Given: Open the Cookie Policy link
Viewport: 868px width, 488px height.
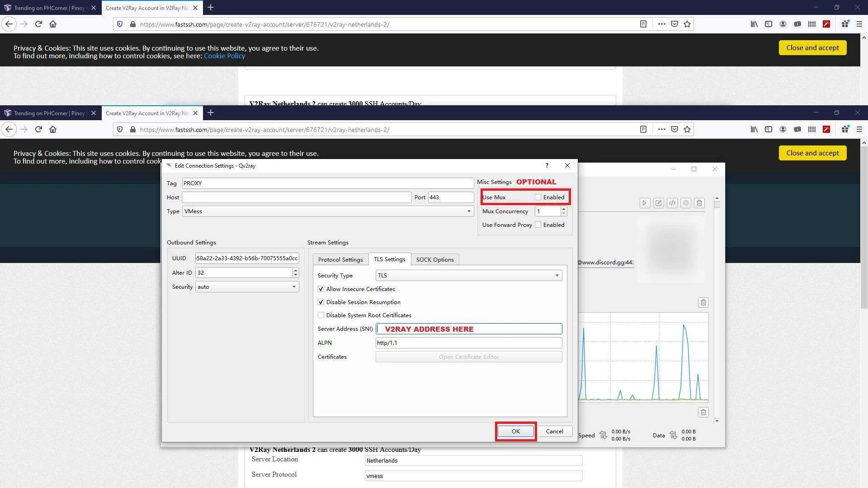Looking at the screenshot, I should (224, 56).
